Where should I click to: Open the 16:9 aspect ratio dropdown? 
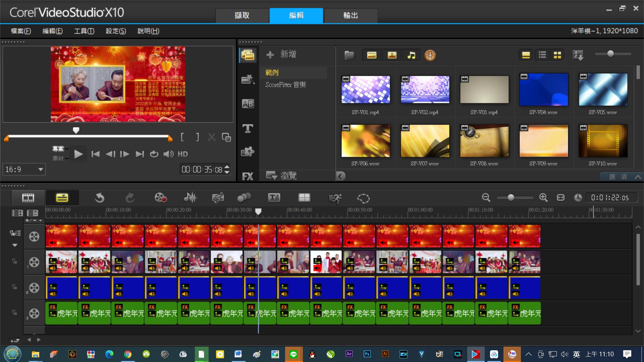[24, 170]
